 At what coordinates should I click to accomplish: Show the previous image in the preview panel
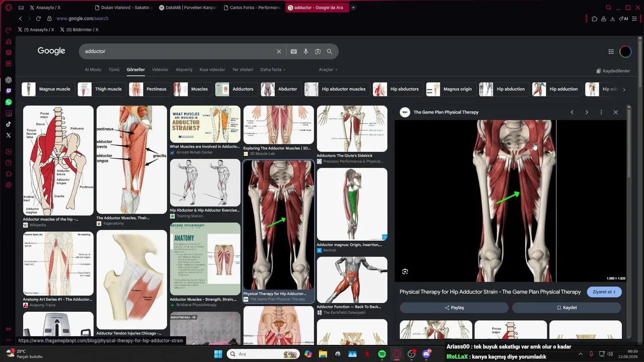point(572,112)
